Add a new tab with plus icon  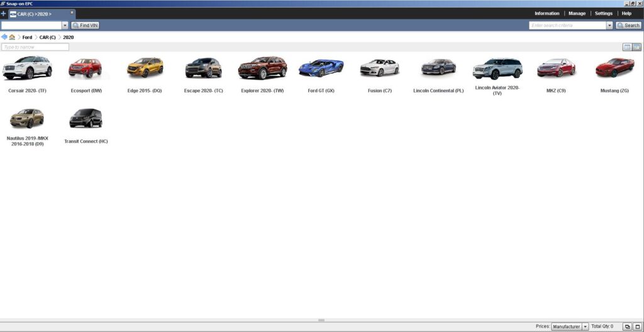coord(4,13)
